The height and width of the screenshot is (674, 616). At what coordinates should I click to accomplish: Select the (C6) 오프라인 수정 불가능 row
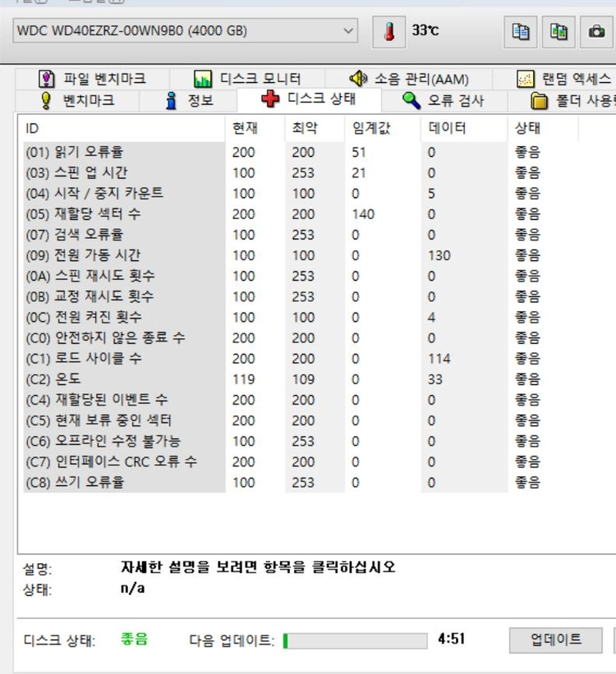coord(301,441)
